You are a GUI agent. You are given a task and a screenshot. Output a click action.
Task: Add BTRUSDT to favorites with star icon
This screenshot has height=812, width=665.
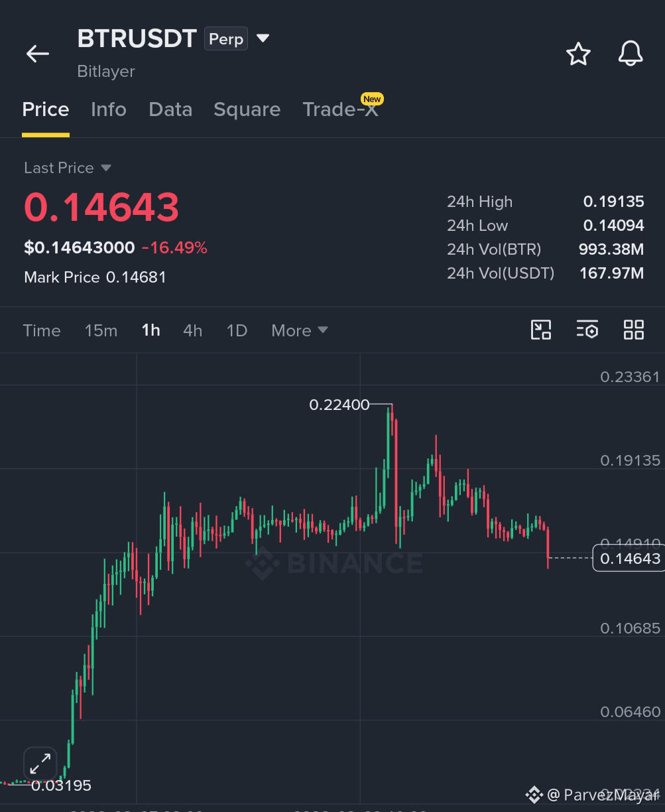[578, 54]
